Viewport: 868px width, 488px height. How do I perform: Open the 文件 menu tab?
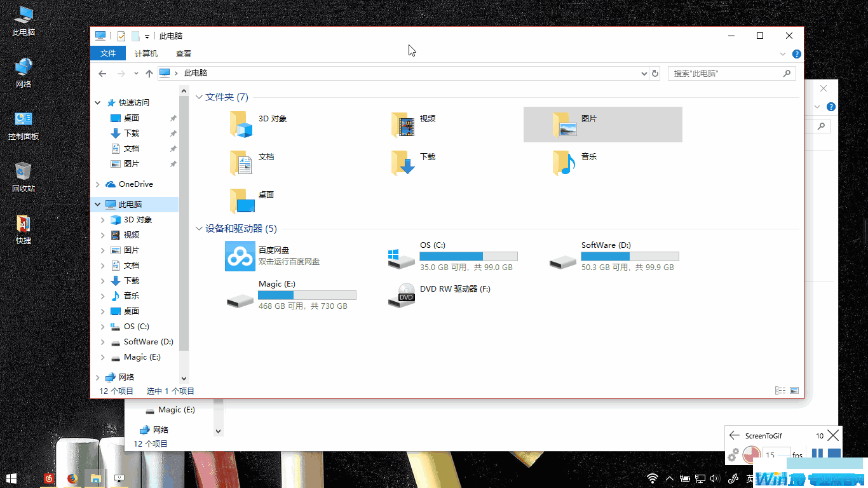coord(108,53)
